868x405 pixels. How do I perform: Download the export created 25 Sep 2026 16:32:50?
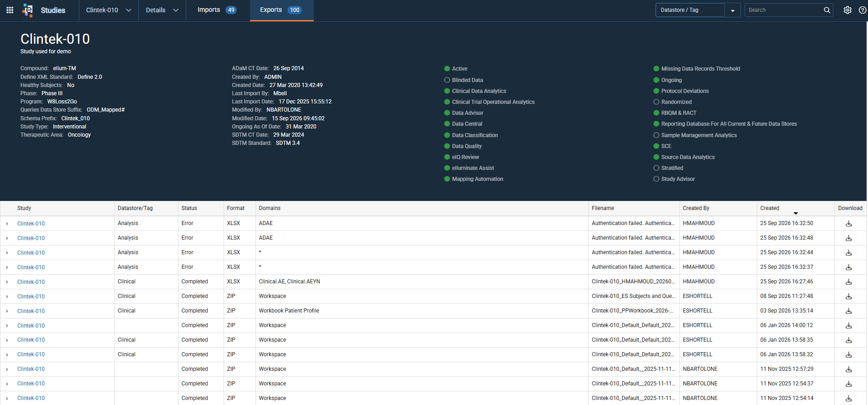(x=849, y=224)
